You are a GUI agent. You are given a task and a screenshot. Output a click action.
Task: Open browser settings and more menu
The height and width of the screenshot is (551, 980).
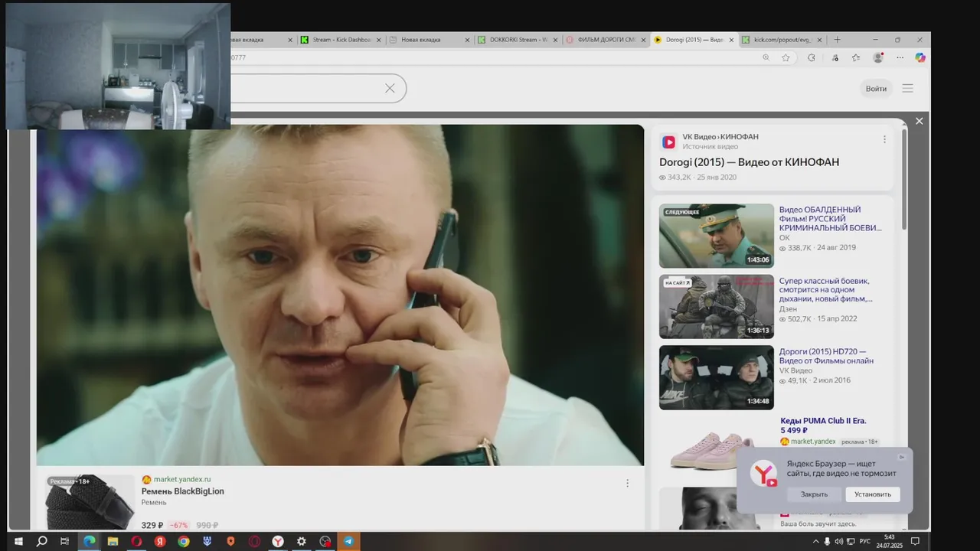(x=900, y=57)
